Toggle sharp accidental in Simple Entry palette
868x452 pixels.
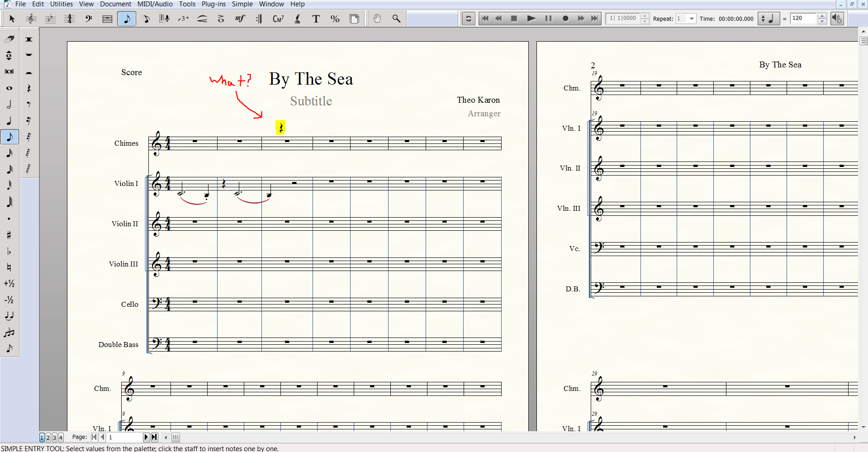[x=9, y=235]
